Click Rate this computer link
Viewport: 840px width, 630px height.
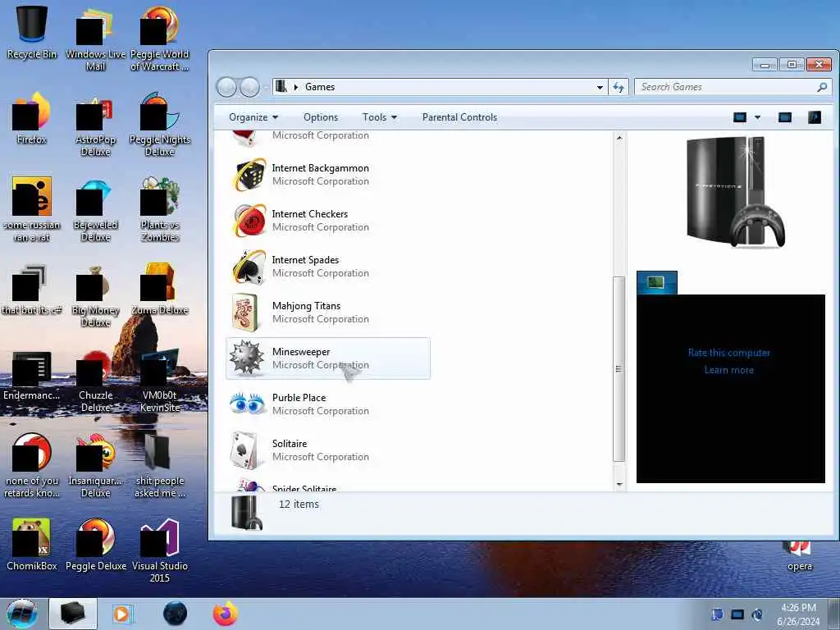tap(729, 353)
